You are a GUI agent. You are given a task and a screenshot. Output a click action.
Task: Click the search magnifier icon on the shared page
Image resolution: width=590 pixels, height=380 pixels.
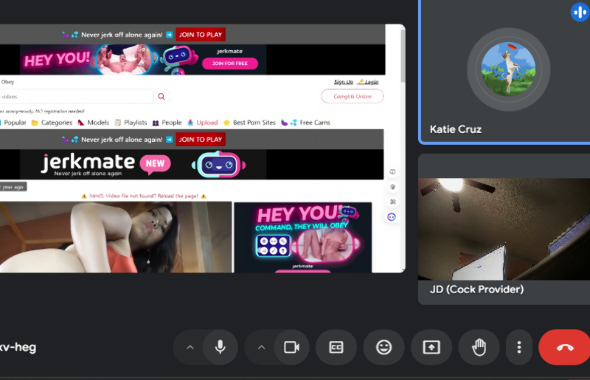coord(161,97)
